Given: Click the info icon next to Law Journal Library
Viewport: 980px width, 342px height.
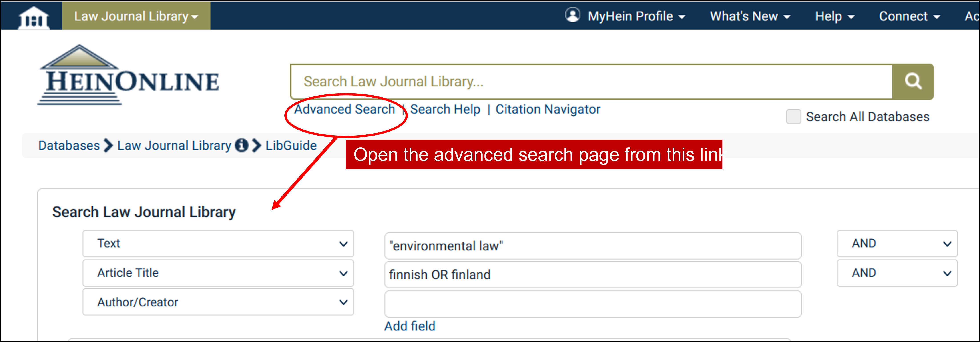Looking at the screenshot, I should pos(241,145).
